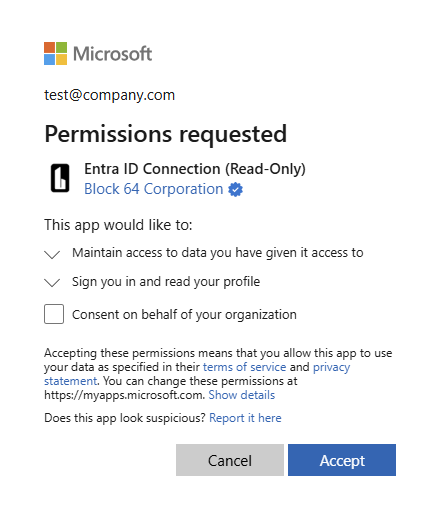
Task: Expand the Sign you in chevron
Action: tap(52, 283)
